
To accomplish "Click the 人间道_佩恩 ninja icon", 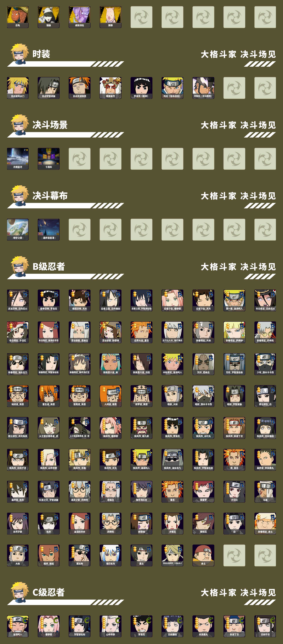I will coord(110,396).
